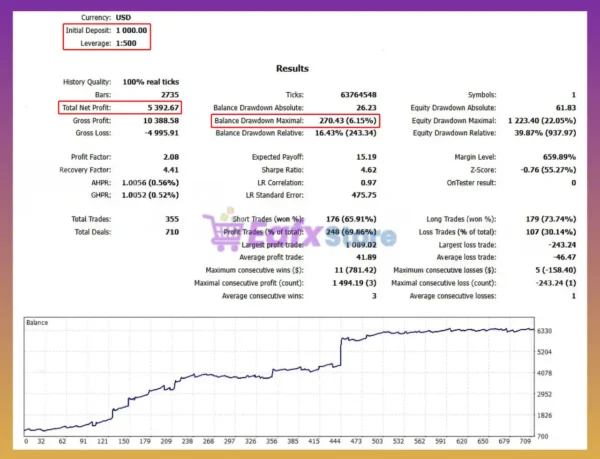
Task: Click Maximal consecutive profit value 1 494.19 (3)
Action: click(x=354, y=283)
